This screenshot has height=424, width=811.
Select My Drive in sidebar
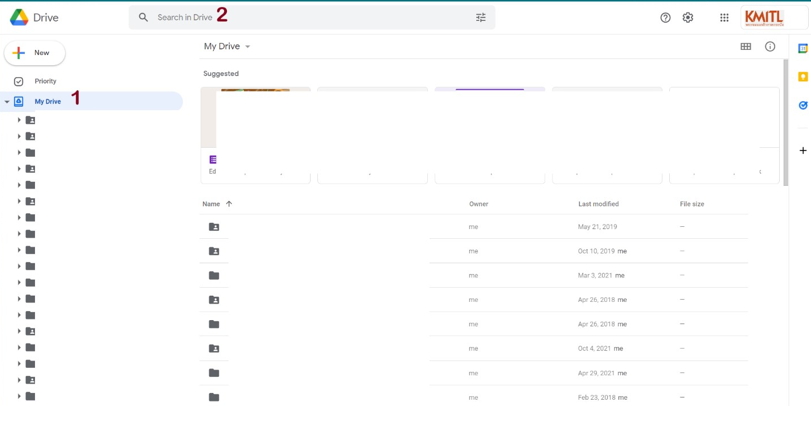48,101
